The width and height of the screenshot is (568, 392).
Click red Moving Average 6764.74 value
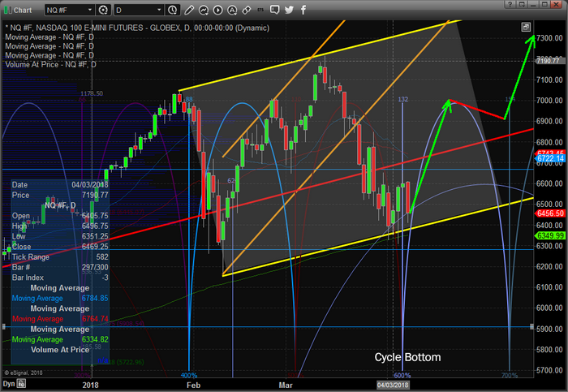[x=95, y=319]
